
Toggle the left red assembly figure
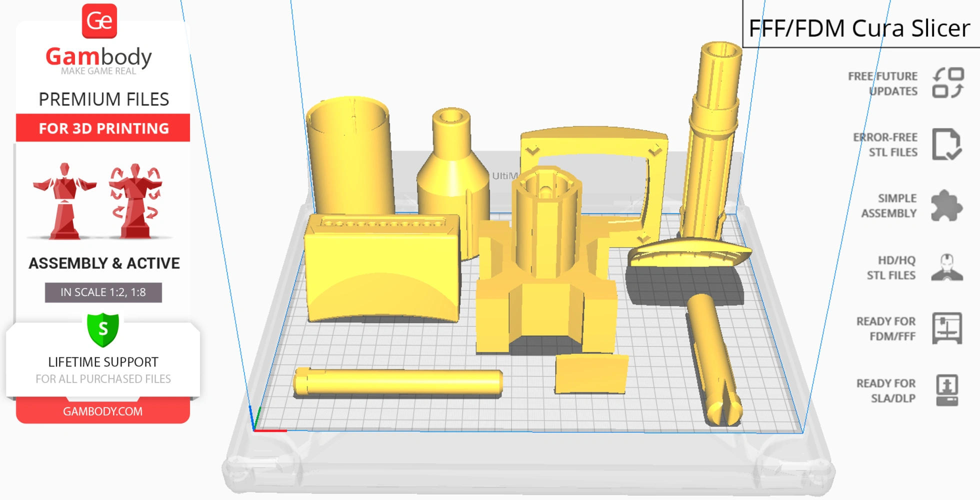[65, 200]
